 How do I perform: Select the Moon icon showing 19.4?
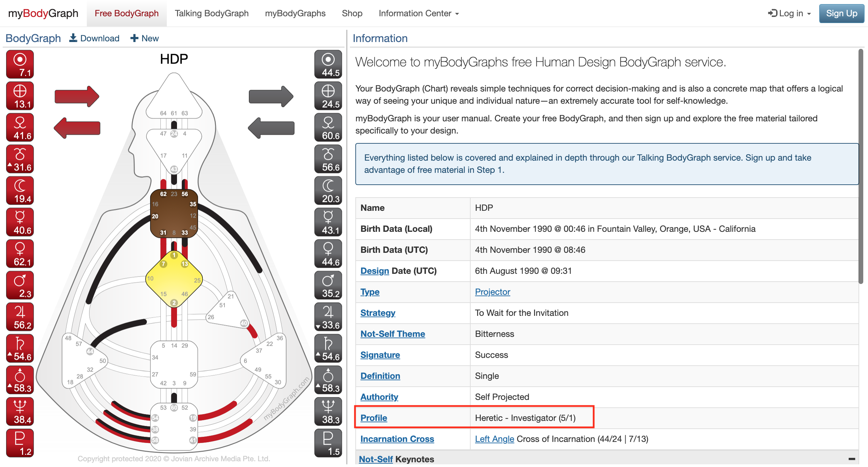[x=19, y=190]
